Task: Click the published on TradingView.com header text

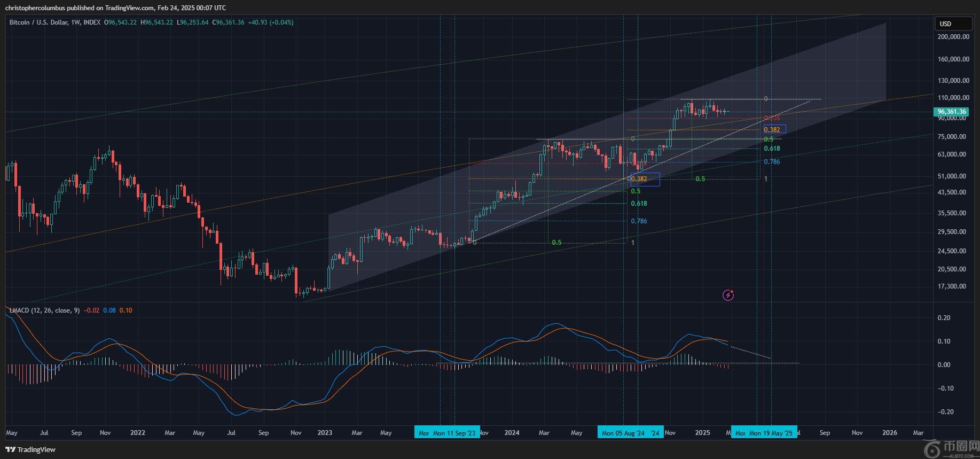Action: pyautogui.click(x=115, y=7)
